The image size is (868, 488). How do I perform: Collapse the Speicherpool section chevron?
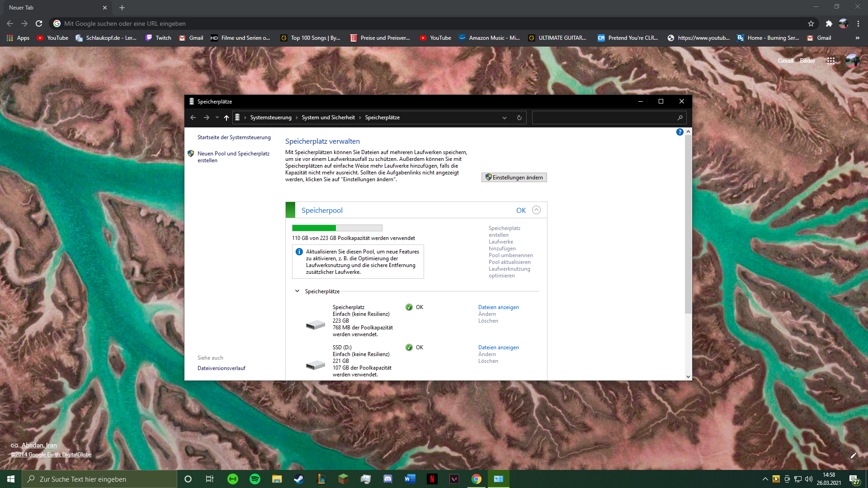[536, 210]
